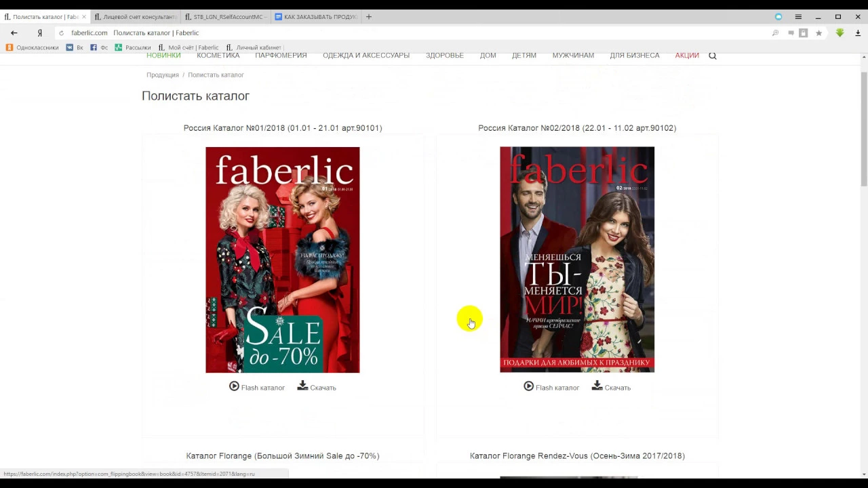The image size is (868, 488).
Task: Open the Меняешься ты catalog cover
Action: tap(577, 260)
